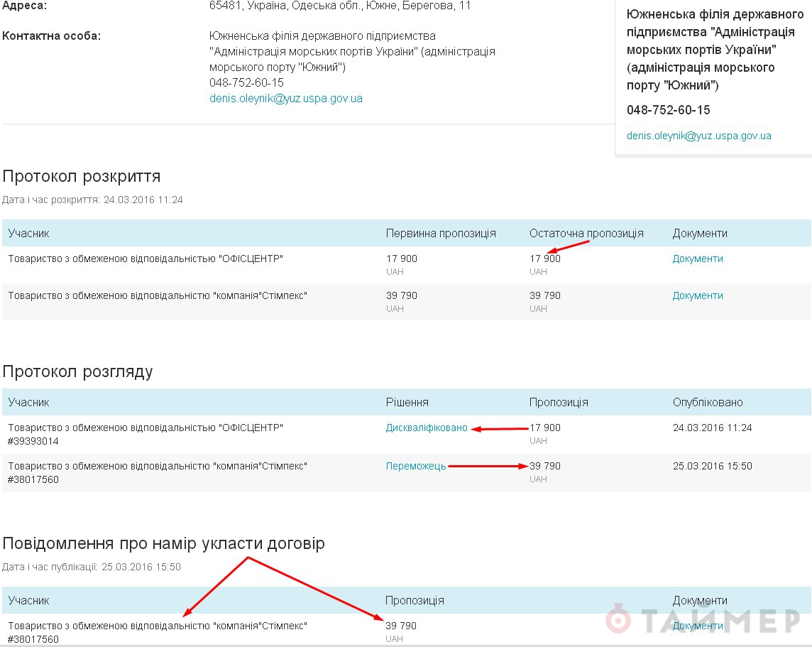This screenshot has width=812, height=647.
Task: Open email link under Контактна особа
Action: pyautogui.click(x=286, y=99)
